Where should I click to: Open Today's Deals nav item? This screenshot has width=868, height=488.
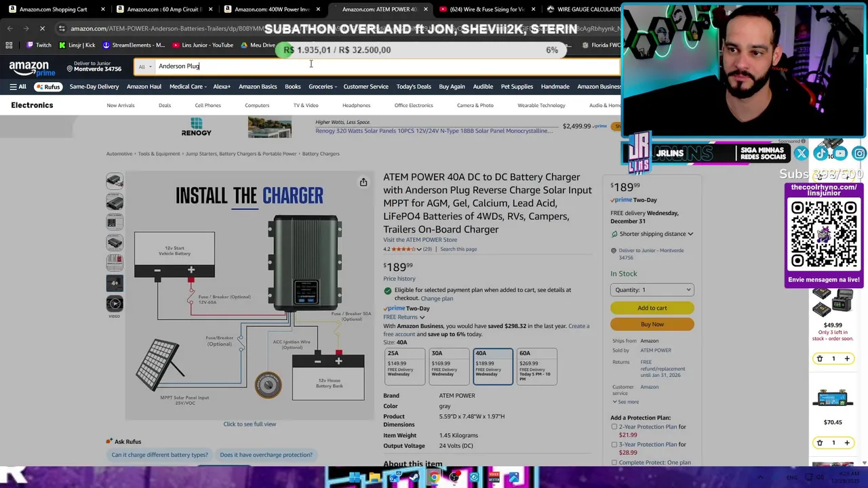pyautogui.click(x=414, y=87)
